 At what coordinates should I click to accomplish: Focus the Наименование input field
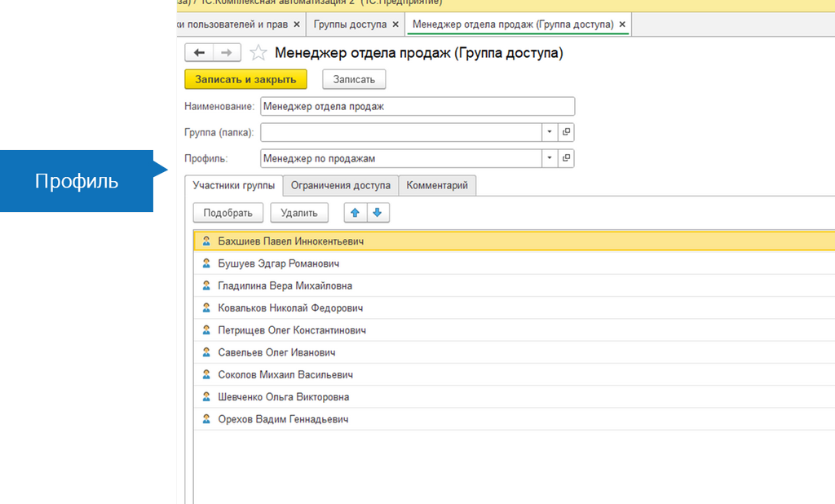click(417, 106)
